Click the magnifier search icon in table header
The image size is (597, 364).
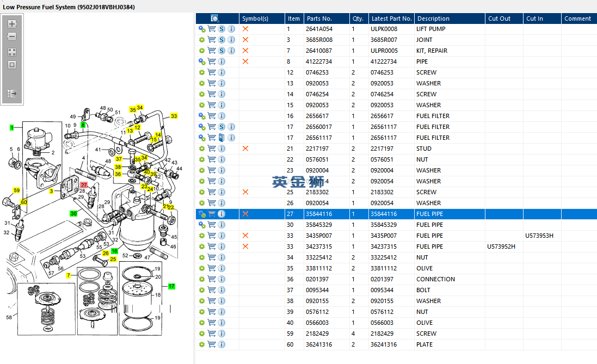(215, 18)
